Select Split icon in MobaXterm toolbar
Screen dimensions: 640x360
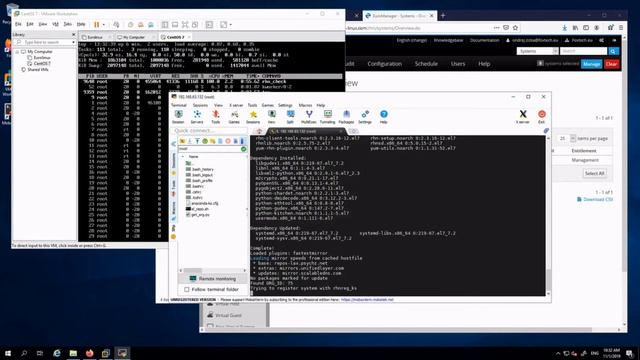[x=290, y=116]
